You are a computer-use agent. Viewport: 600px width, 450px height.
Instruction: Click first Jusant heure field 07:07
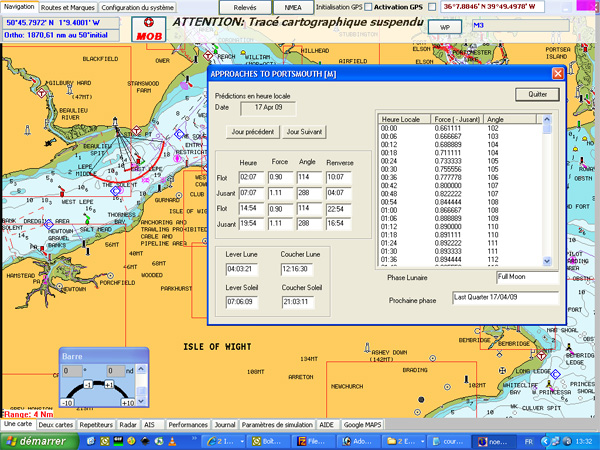coord(251,193)
